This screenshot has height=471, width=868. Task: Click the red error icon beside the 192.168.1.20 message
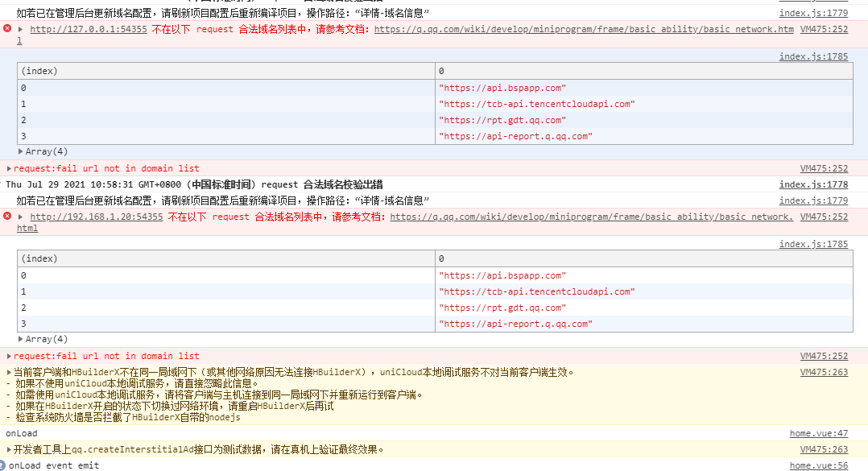[x=7, y=217]
